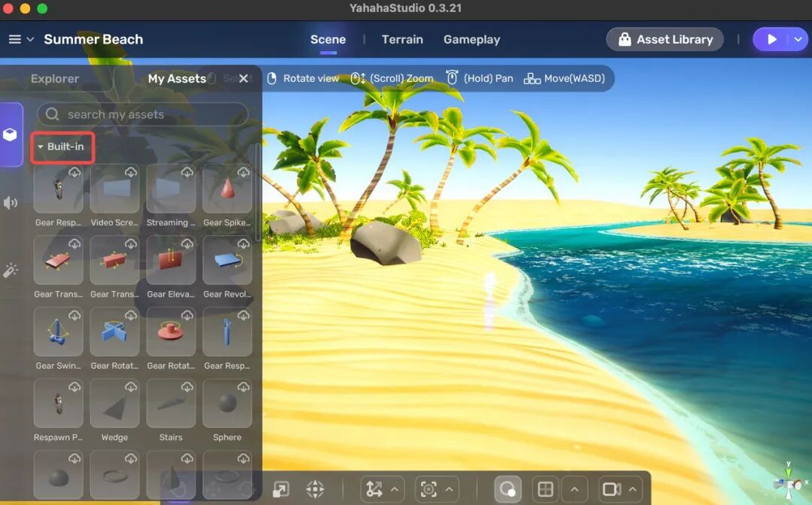The height and width of the screenshot is (505, 812).
Task: Download the Wedge asset via cloud icon
Action: (x=131, y=386)
